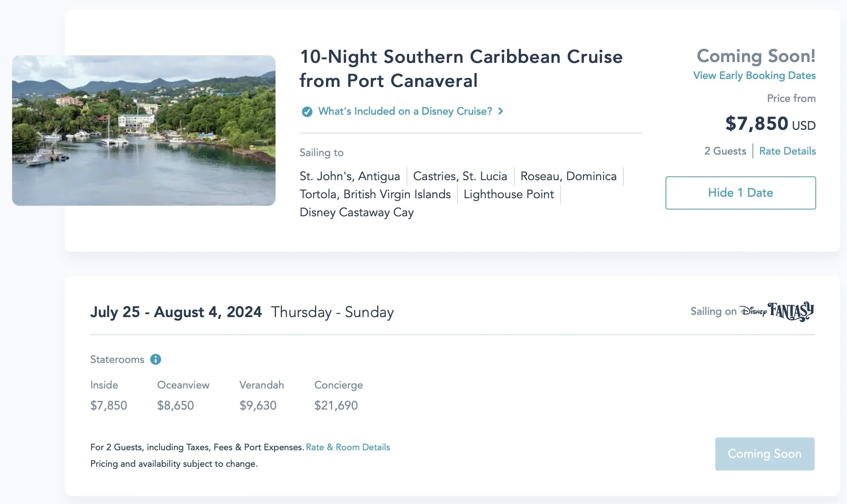Click the Disney Castaway Cay port name
The width and height of the screenshot is (847, 504).
tap(356, 213)
